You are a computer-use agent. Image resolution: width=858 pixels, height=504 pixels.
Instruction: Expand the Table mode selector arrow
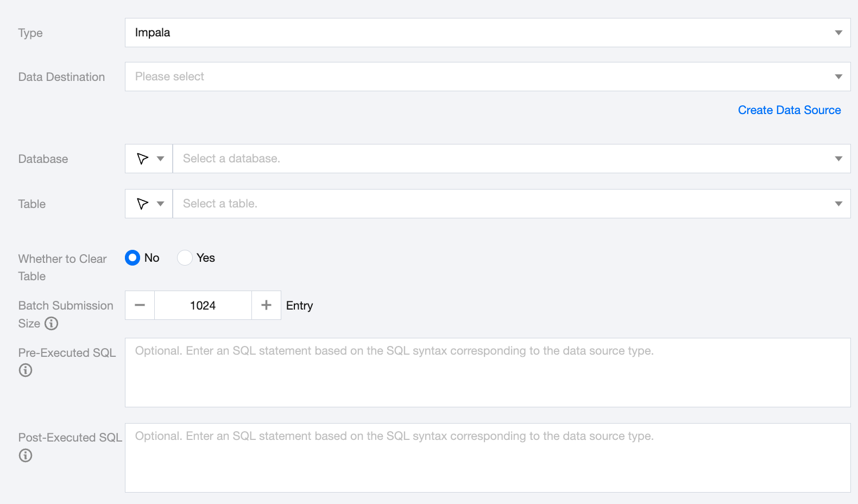(x=160, y=204)
